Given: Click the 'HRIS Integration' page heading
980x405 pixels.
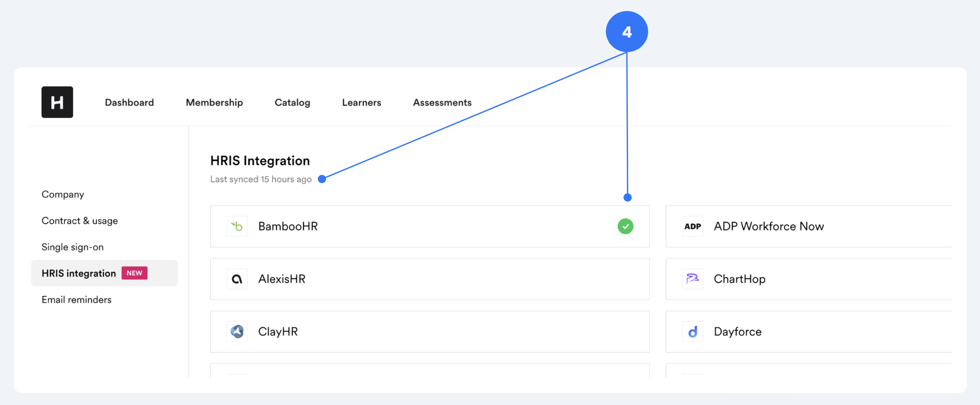Looking at the screenshot, I should click(x=260, y=161).
